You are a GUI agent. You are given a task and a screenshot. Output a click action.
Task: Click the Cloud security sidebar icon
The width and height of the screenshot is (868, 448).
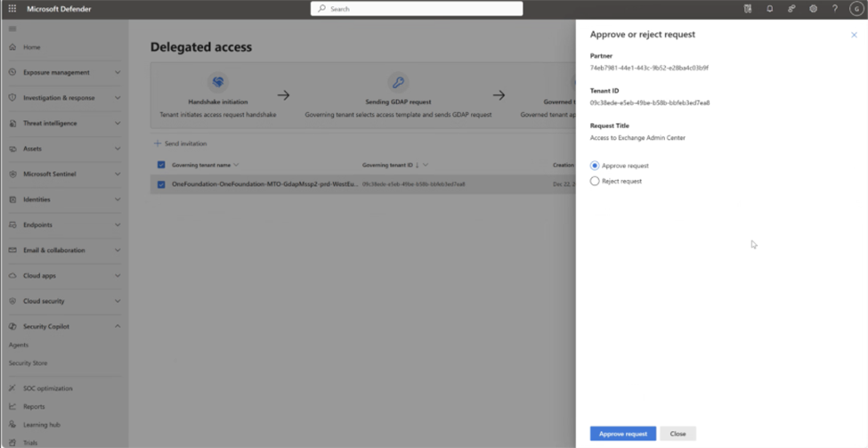click(12, 301)
